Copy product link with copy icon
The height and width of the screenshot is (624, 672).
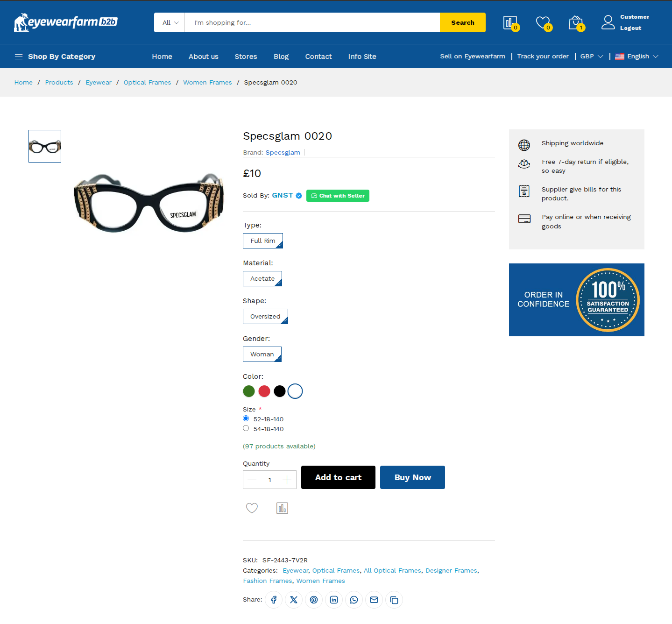click(x=394, y=600)
